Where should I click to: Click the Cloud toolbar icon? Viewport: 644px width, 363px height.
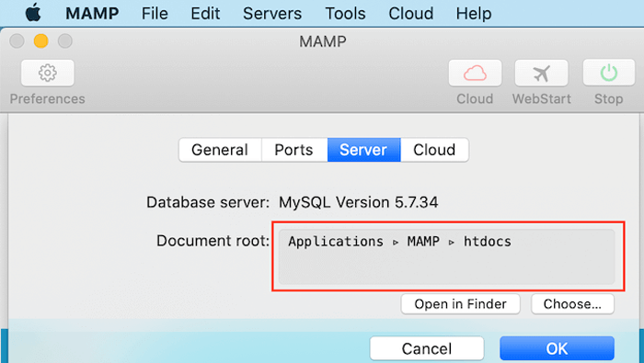(x=476, y=73)
